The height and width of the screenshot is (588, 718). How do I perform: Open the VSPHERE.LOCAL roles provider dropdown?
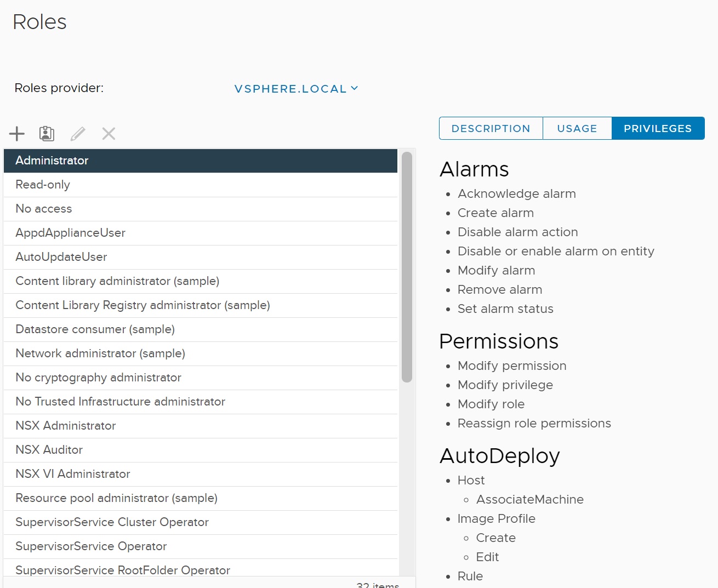[296, 89]
